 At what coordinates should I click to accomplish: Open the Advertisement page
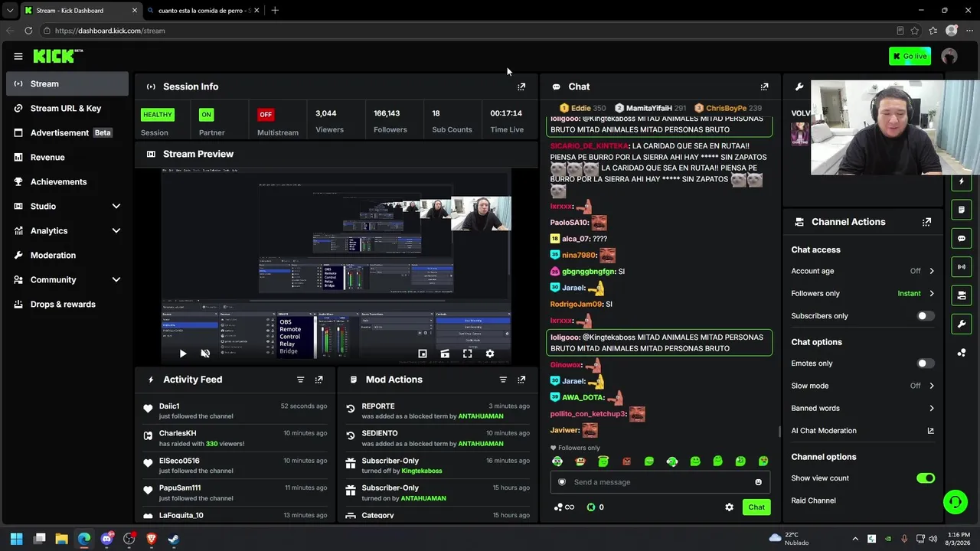[67, 132]
